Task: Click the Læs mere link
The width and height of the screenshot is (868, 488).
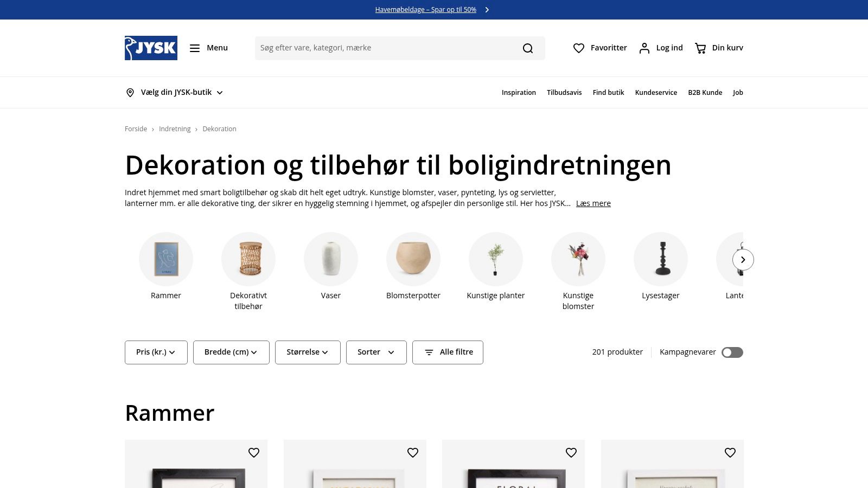Action: (593, 203)
